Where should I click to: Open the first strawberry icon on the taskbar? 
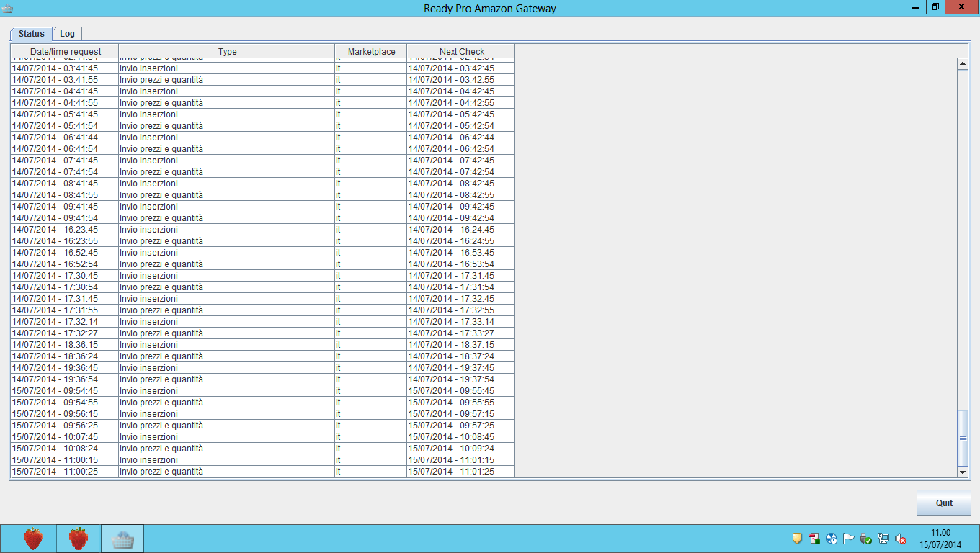33,539
